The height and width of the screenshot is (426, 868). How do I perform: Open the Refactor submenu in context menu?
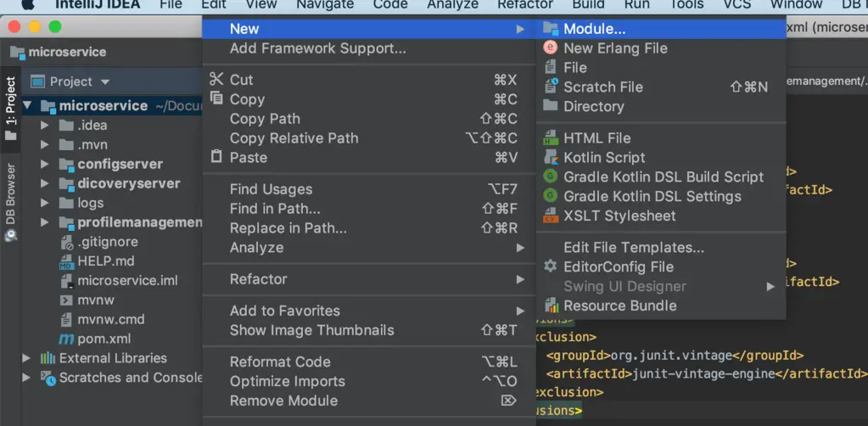tap(369, 278)
